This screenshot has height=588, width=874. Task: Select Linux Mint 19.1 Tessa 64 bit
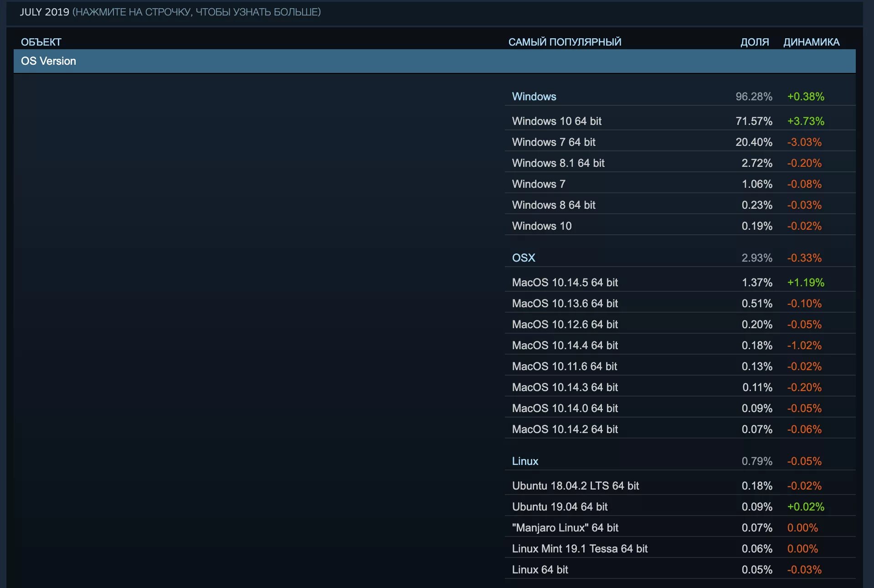680,549
